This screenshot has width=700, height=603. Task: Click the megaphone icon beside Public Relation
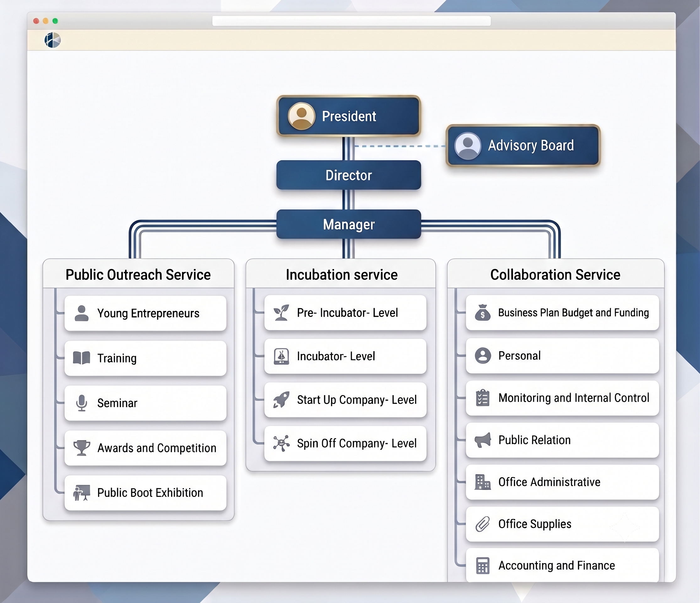coord(482,440)
